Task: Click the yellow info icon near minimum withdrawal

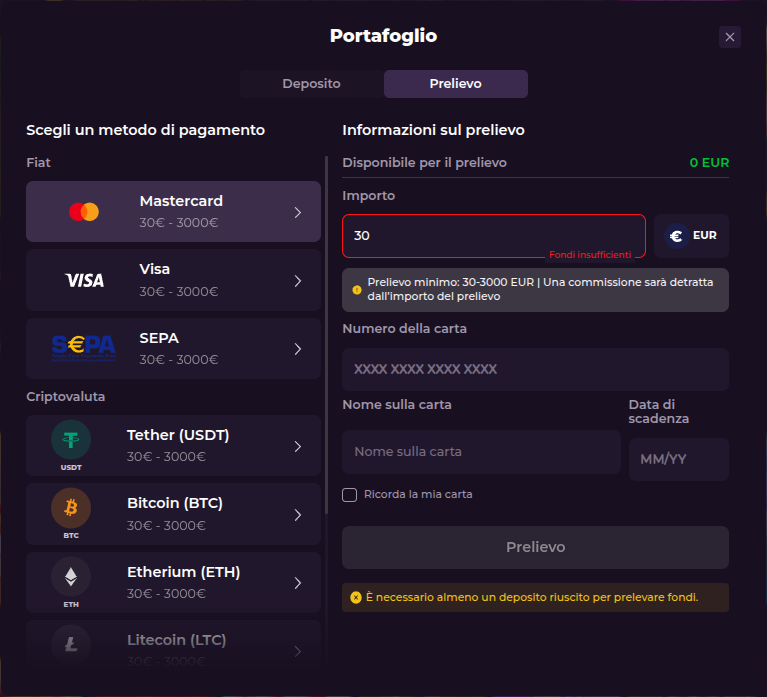Action: (357, 290)
